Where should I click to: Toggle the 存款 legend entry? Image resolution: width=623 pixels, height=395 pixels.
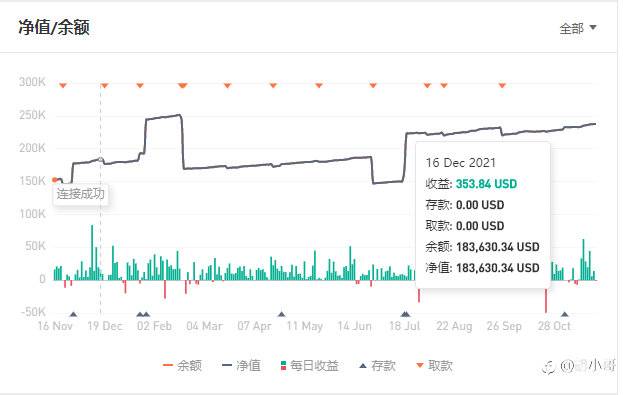pyautogui.click(x=377, y=366)
